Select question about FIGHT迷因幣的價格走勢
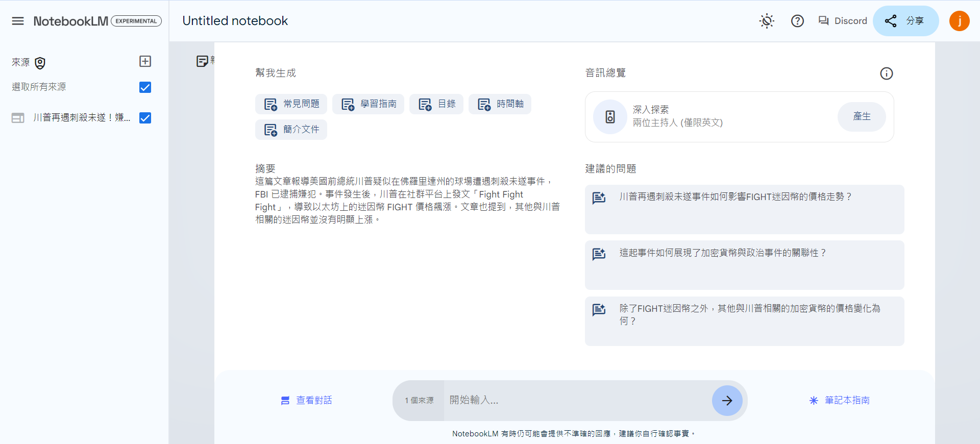 click(x=744, y=209)
